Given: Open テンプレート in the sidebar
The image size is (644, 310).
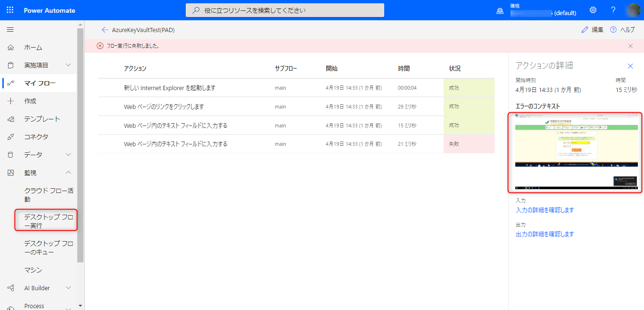Looking at the screenshot, I should point(42,119).
